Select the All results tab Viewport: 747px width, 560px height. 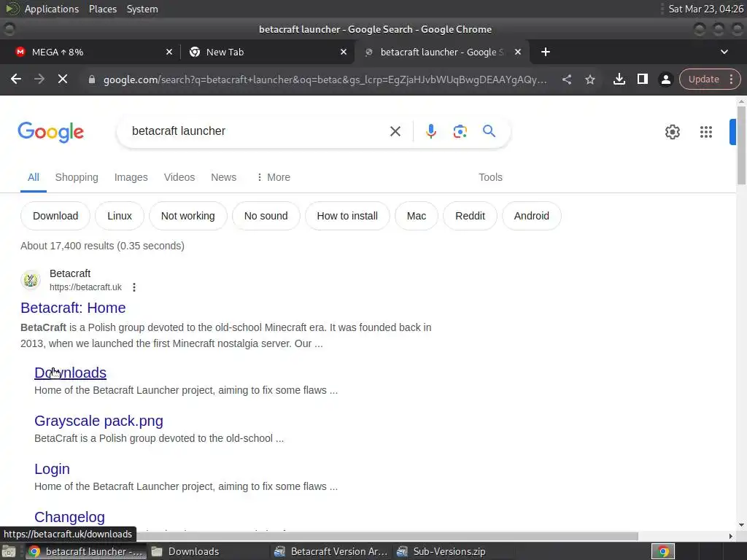pos(34,177)
